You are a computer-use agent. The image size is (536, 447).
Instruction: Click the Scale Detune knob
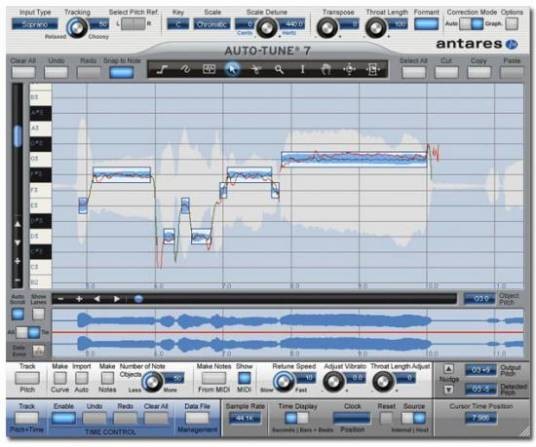pos(267,27)
